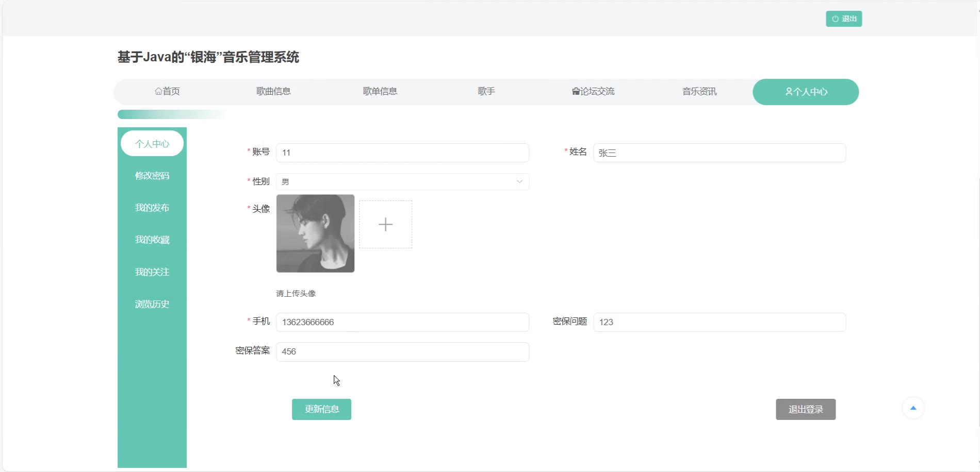Viewport: 980px width, 472px height.
Task: Click the back-to-top arrow icon
Action: tap(913, 408)
